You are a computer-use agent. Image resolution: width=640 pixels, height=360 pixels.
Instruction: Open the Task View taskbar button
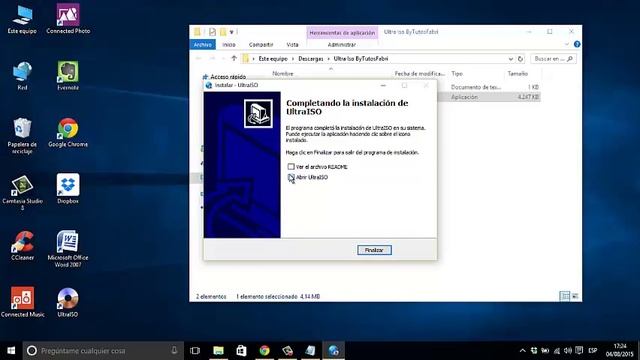[x=195, y=351]
